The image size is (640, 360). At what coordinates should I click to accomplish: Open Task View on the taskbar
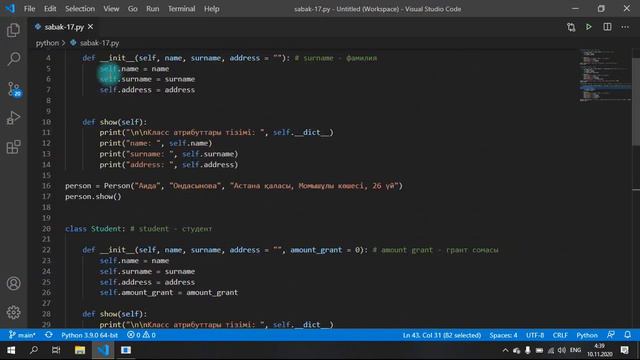(56, 350)
